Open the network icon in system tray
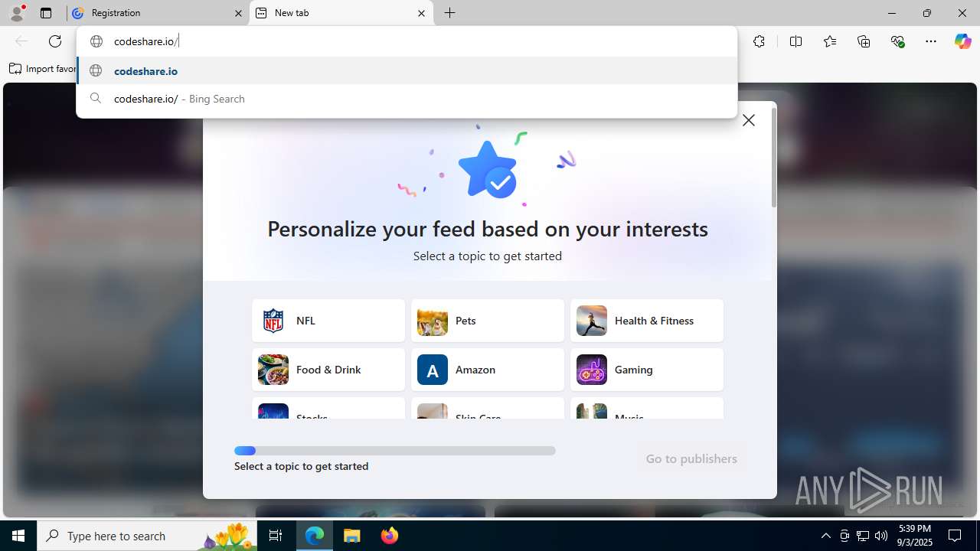The height and width of the screenshot is (551, 980). 863,536
